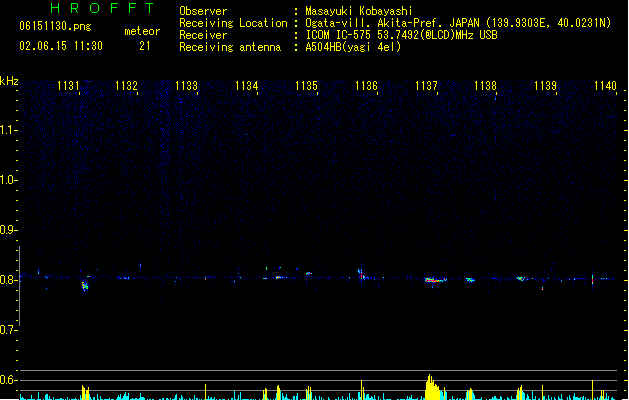Image resolution: width=629 pixels, height=400 pixels.
Task: Click the 1.1 kHz axis label
Action: pyautogui.click(x=8, y=130)
